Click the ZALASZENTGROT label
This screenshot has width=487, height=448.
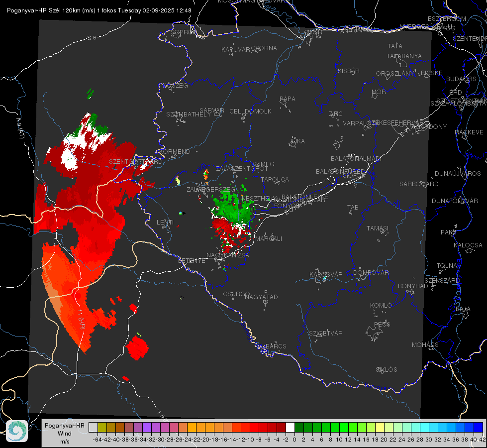[242, 169]
